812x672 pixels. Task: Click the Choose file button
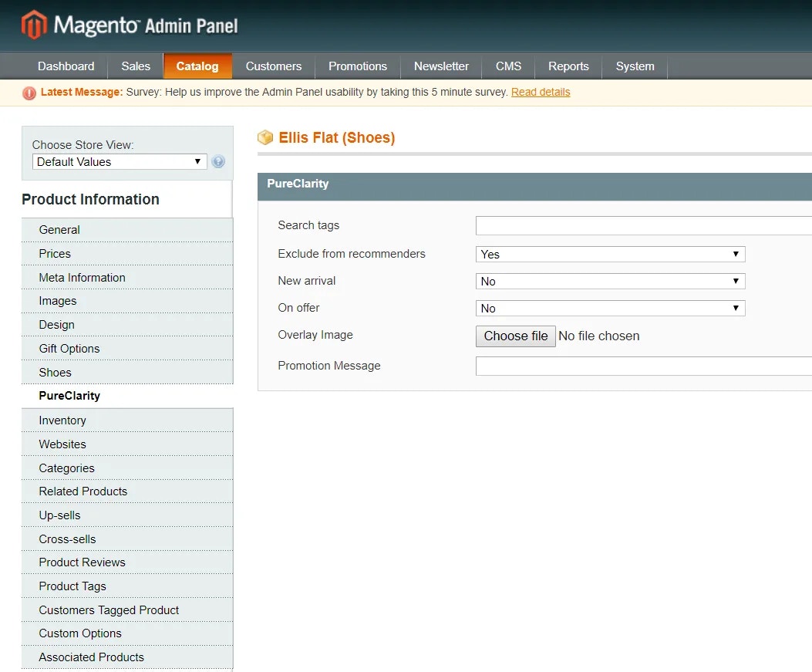point(516,336)
